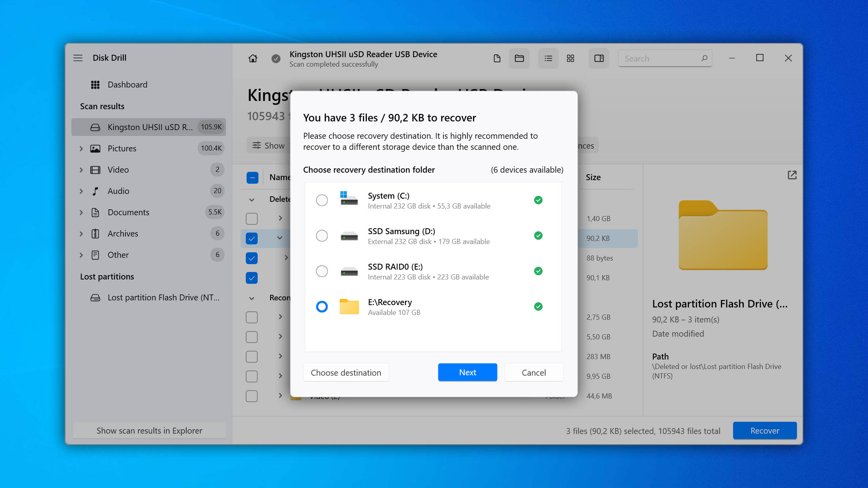
Task: Select SSD Samsung (D:) radio button
Action: coord(322,236)
